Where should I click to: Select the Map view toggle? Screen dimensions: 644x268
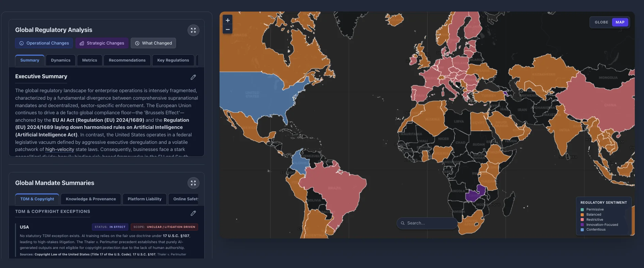[620, 22]
